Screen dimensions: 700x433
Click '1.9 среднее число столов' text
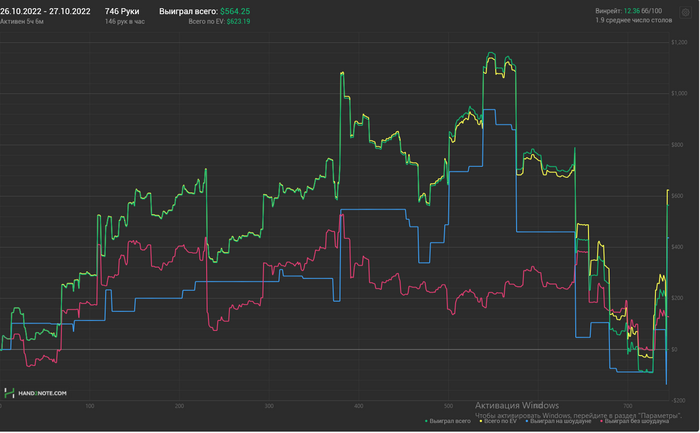pos(633,20)
